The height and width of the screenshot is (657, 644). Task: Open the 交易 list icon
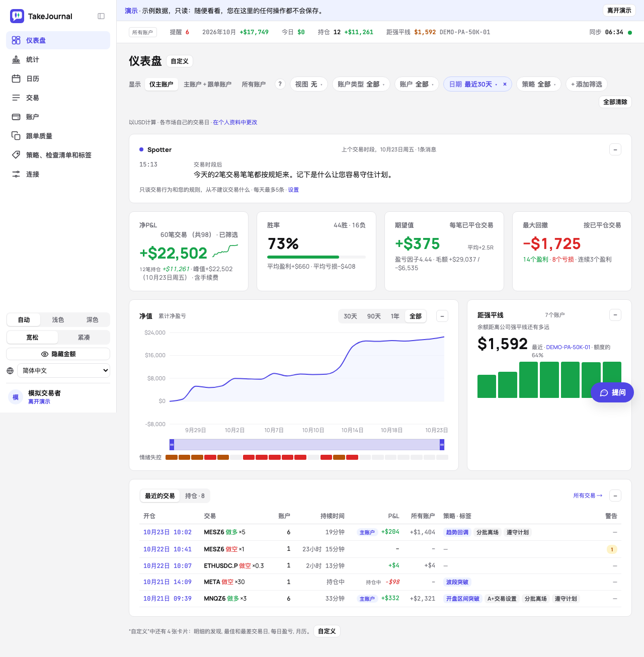click(16, 98)
